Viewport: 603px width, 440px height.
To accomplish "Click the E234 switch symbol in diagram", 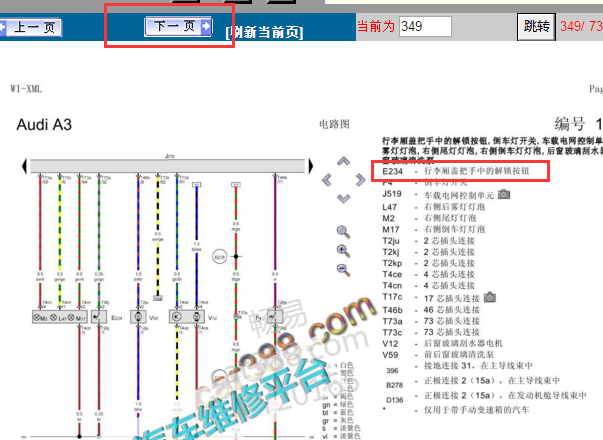I will 98,317.
